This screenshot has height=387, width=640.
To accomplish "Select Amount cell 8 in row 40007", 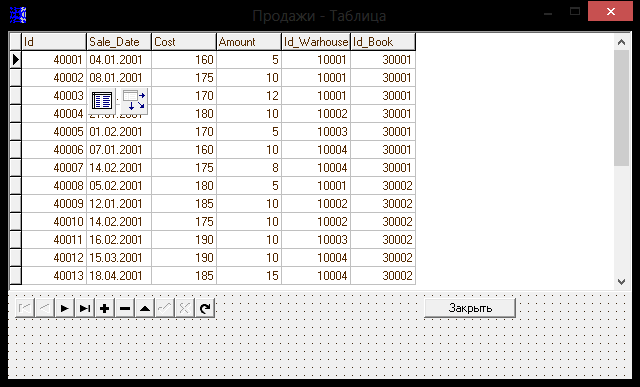I will [x=249, y=167].
